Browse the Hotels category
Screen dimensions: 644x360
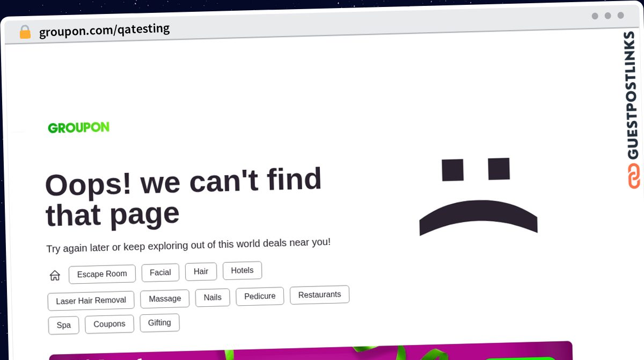242,270
